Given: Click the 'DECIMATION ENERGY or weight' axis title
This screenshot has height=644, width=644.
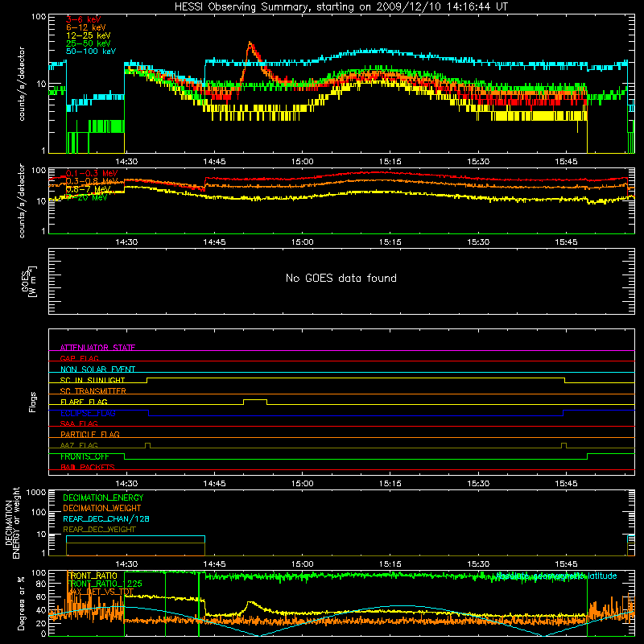Looking at the screenshot, I should click(12, 522).
